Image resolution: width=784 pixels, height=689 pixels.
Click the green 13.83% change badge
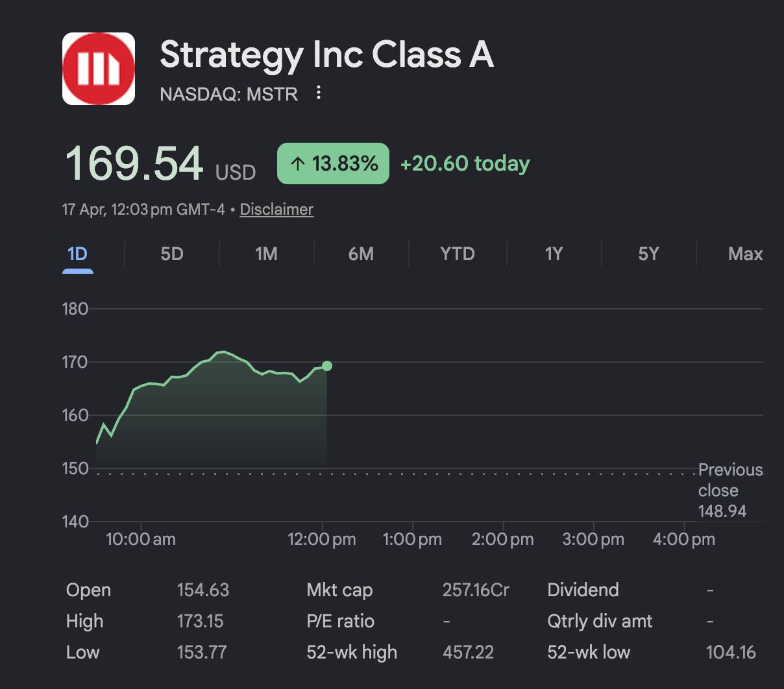coord(333,163)
